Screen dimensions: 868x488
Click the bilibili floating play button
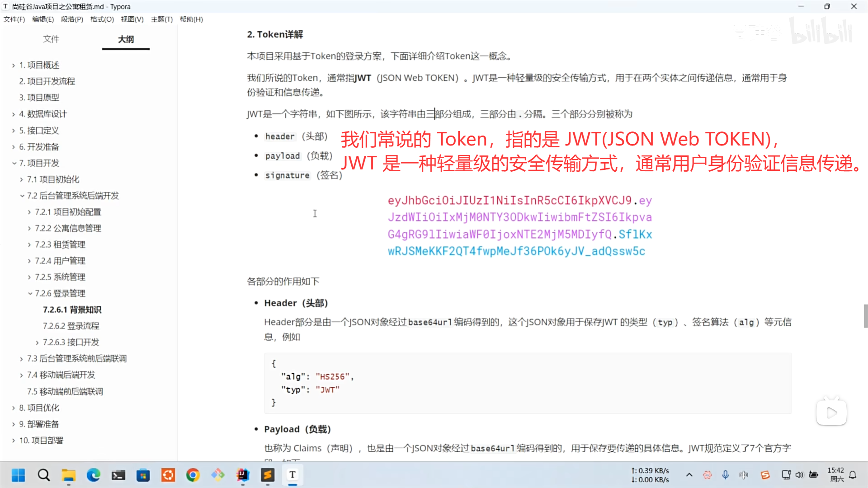[x=831, y=412]
